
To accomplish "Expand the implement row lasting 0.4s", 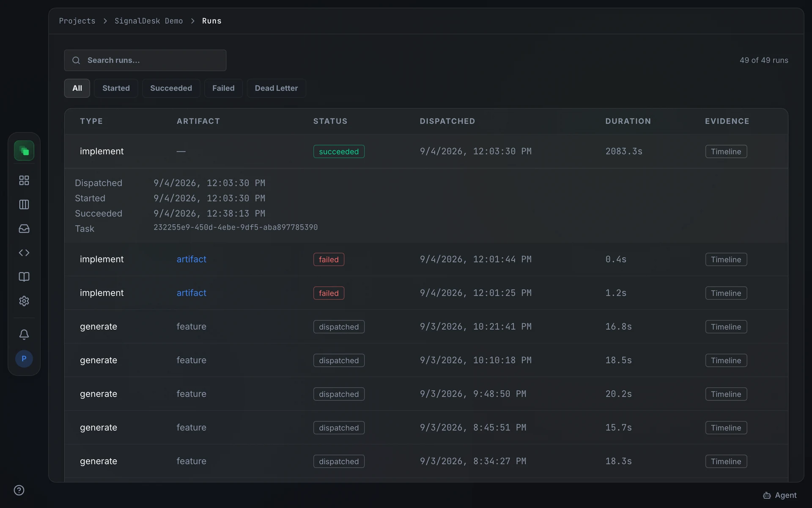I will [426, 260].
